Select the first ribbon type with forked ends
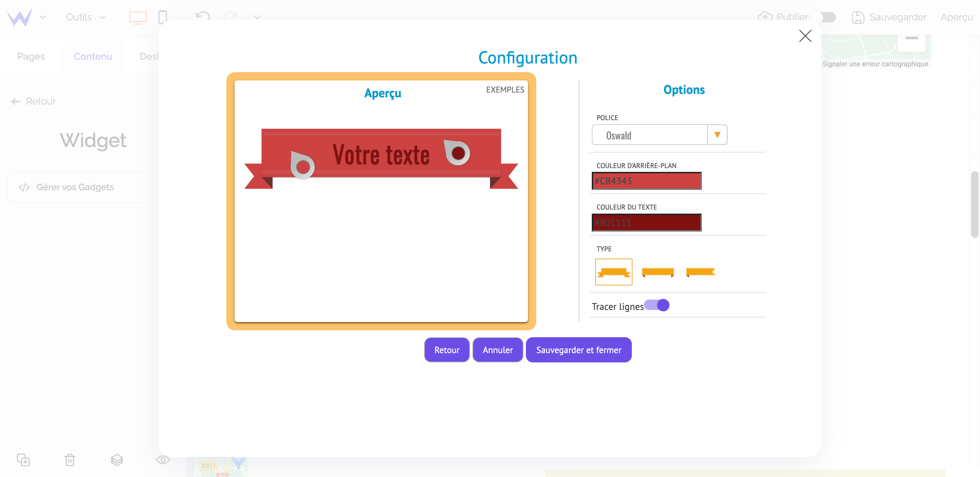This screenshot has width=980, height=477. point(614,272)
